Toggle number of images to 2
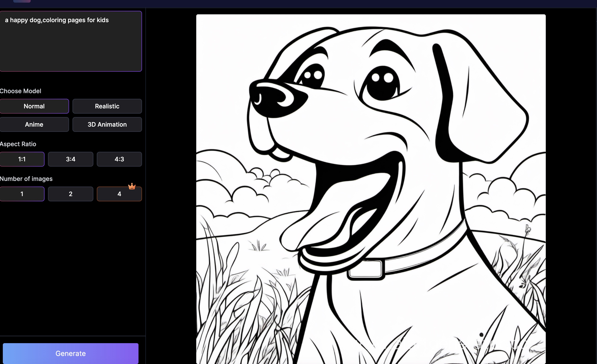 pyautogui.click(x=70, y=194)
